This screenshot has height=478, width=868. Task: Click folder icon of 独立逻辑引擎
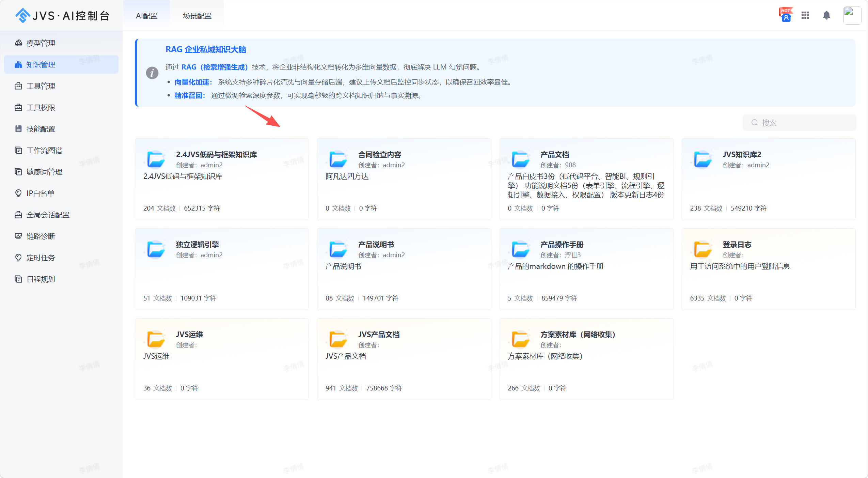(156, 249)
